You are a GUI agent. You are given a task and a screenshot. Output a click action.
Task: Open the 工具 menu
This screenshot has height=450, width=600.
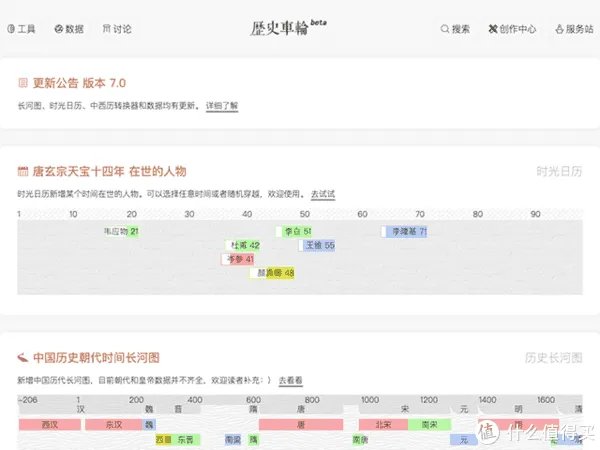21,29
